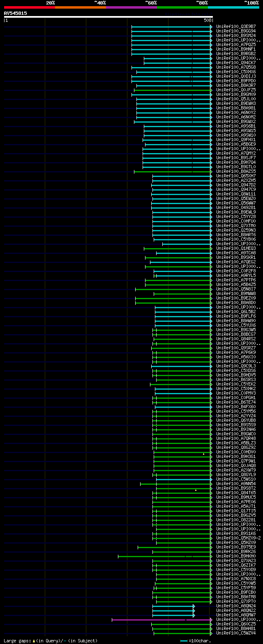Image resolution: width=263 pixels, height=644 pixels.
Task: Click the UniRef100_A6N0Y2 label
Action: [236, 113]
